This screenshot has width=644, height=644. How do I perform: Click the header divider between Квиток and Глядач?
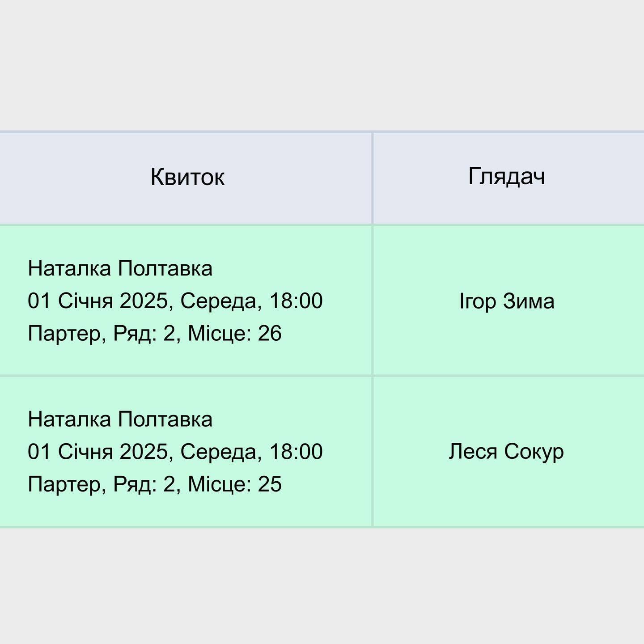[x=372, y=178]
